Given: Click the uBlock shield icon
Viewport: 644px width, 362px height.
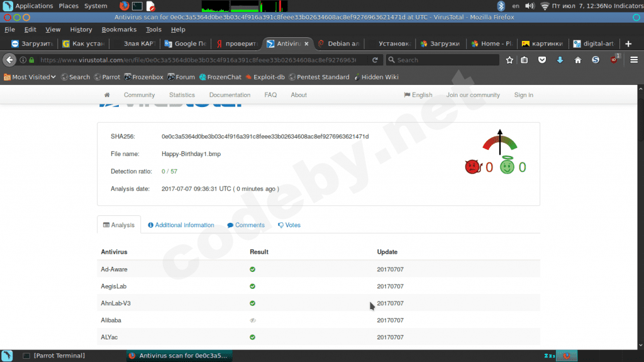Looking at the screenshot, I should click(614, 60).
